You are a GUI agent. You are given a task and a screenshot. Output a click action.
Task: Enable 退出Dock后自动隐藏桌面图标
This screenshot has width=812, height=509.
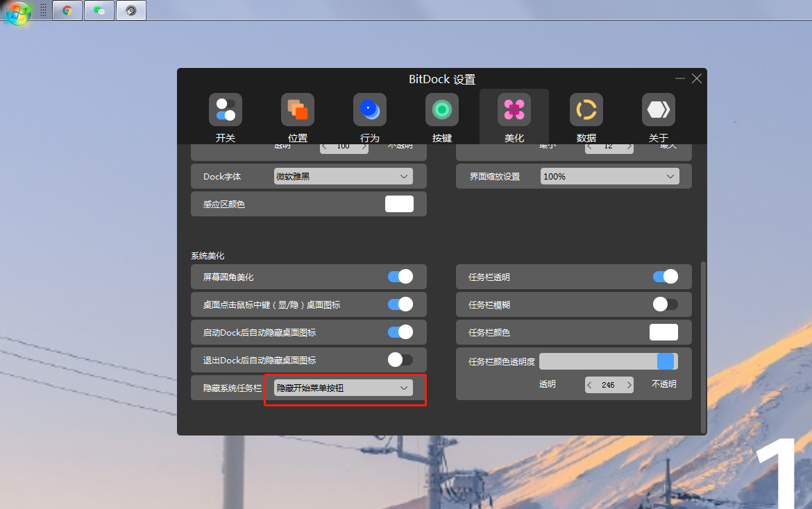(x=400, y=359)
